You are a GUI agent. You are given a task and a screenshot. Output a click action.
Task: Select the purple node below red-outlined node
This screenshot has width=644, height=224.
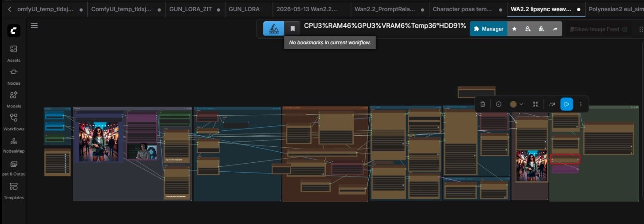coord(565,169)
